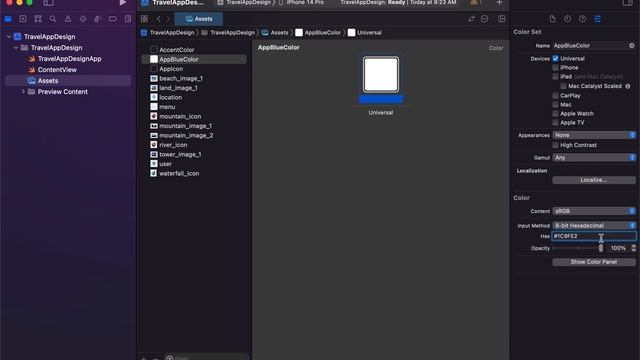This screenshot has height=360, width=640.
Task: Enable the High Contrast checkbox
Action: (556, 145)
